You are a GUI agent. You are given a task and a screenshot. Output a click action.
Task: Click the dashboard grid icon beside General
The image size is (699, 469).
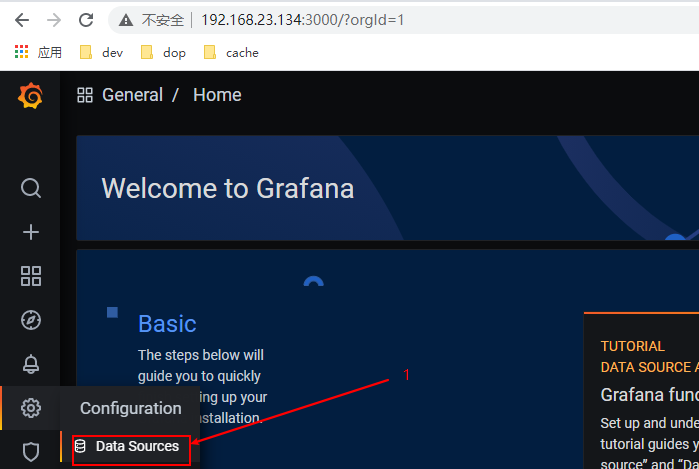tap(85, 95)
